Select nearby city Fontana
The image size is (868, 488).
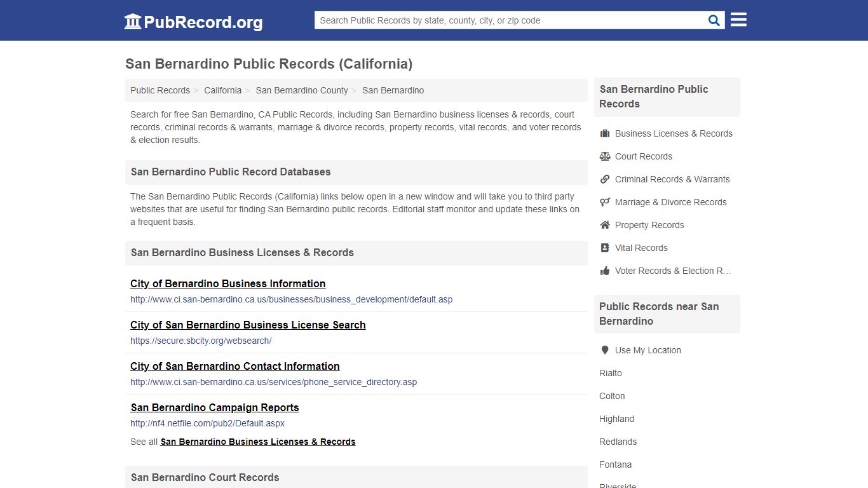point(615,464)
